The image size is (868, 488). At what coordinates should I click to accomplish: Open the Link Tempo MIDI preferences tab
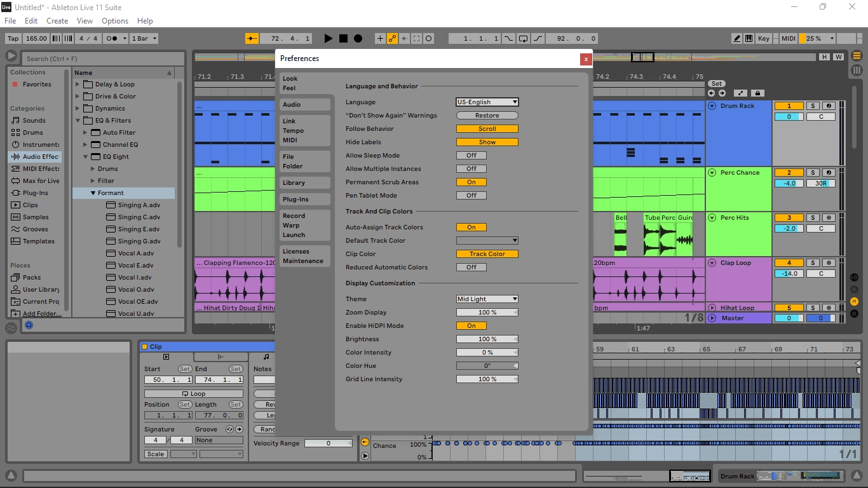tap(305, 130)
